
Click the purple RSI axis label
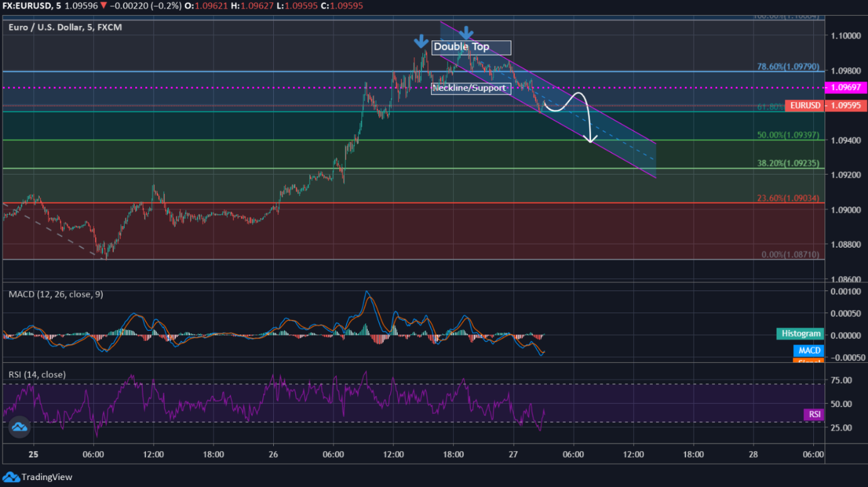pos(814,414)
